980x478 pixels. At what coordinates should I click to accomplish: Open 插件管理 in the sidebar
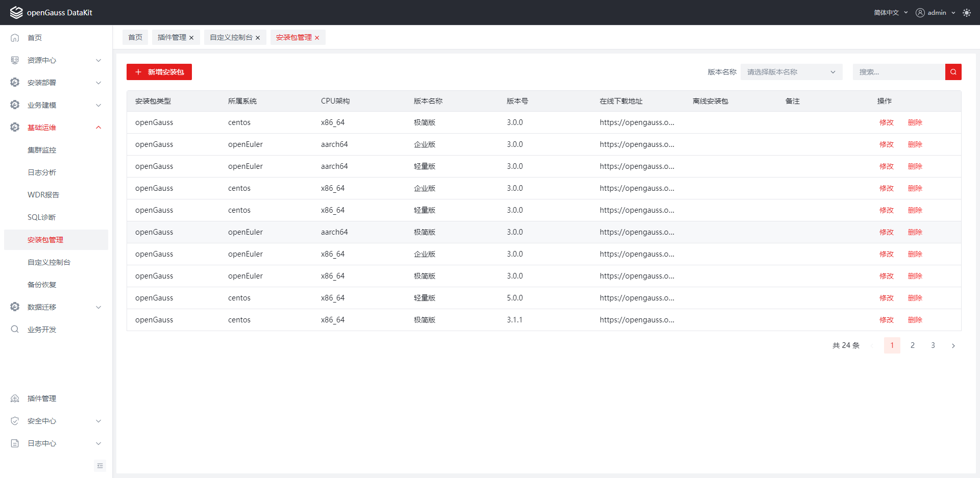click(42, 398)
